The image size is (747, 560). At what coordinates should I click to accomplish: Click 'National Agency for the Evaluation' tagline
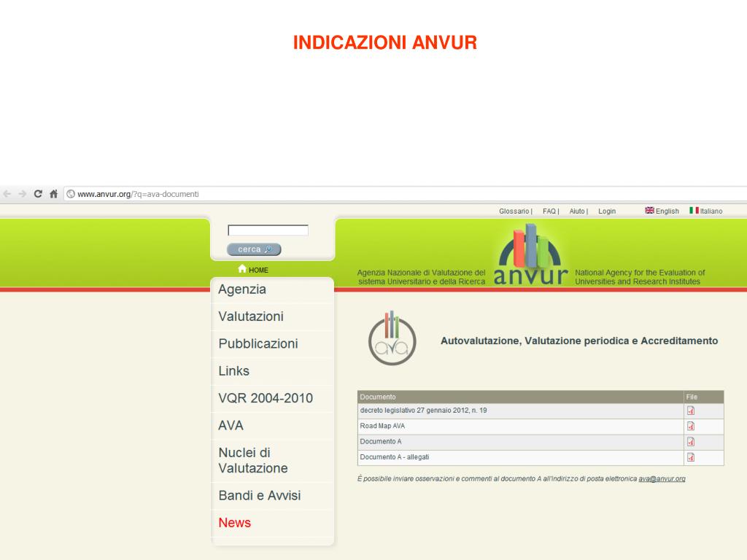click(x=640, y=277)
